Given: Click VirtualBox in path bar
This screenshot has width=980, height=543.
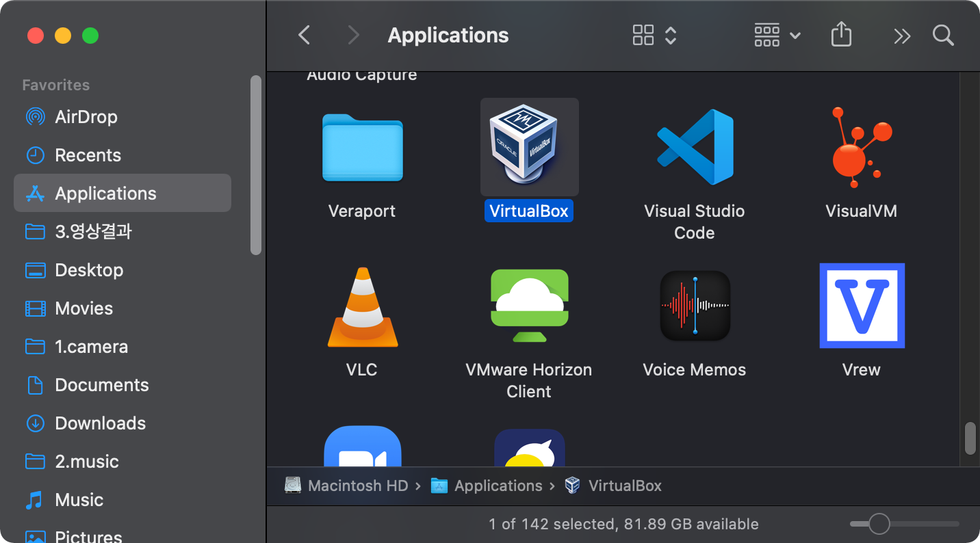Looking at the screenshot, I should coord(613,486).
